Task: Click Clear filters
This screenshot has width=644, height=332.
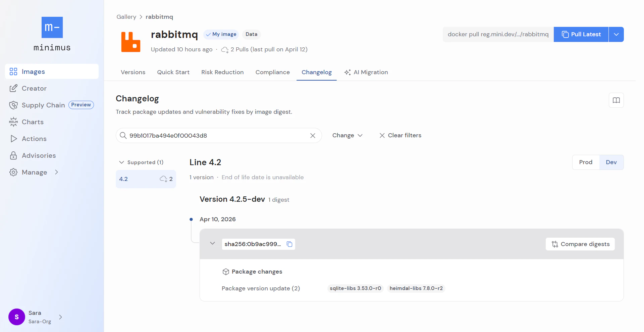Action: [x=400, y=135]
